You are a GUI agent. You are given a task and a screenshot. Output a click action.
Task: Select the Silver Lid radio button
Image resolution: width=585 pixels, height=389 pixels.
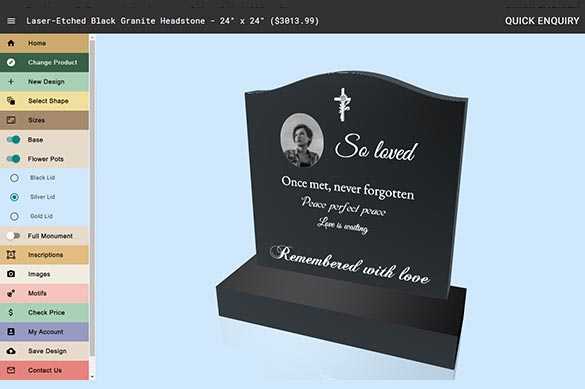tap(14, 197)
